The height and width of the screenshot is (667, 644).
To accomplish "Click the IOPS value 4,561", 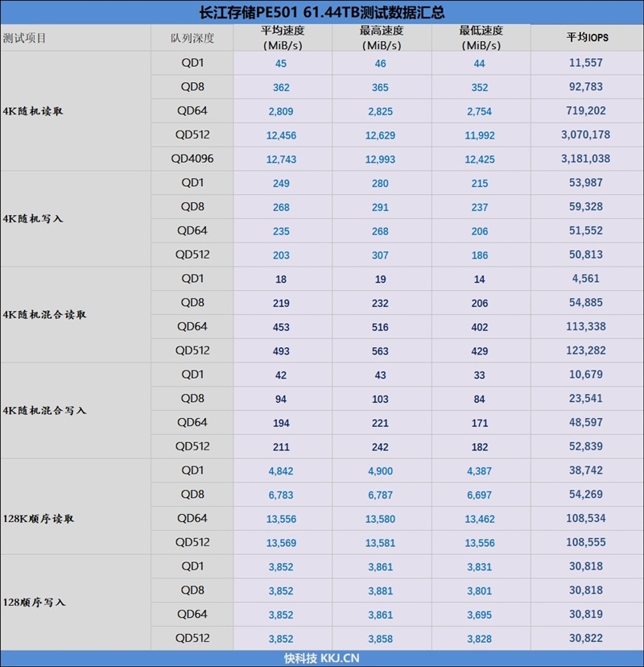I will 586,279.
